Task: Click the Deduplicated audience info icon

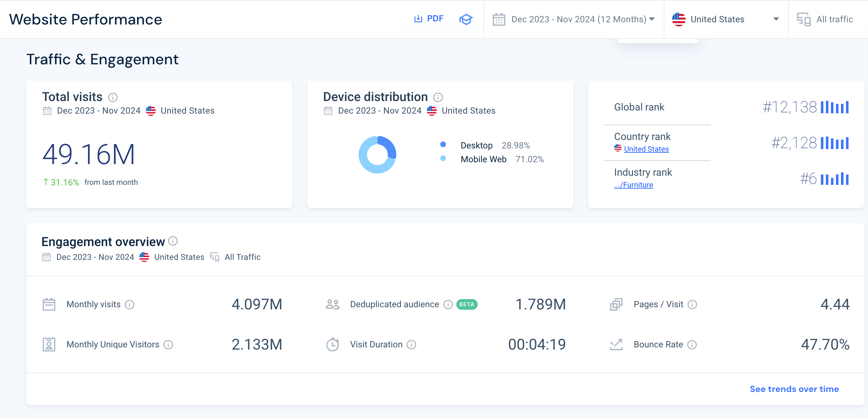Action: 448,305
